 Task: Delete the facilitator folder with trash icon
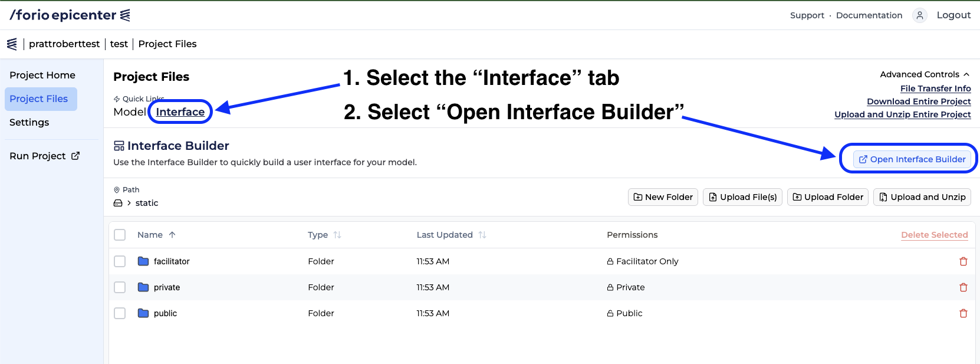[963, 261]
